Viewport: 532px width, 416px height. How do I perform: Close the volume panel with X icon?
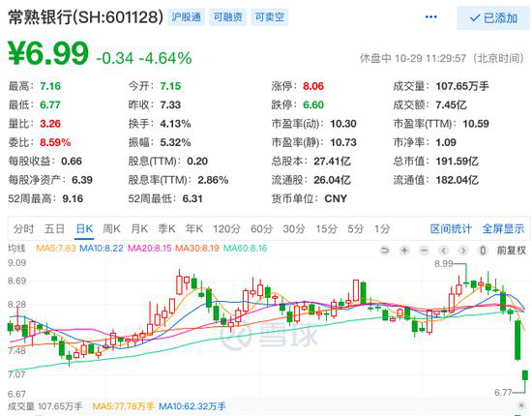(521, 405)
